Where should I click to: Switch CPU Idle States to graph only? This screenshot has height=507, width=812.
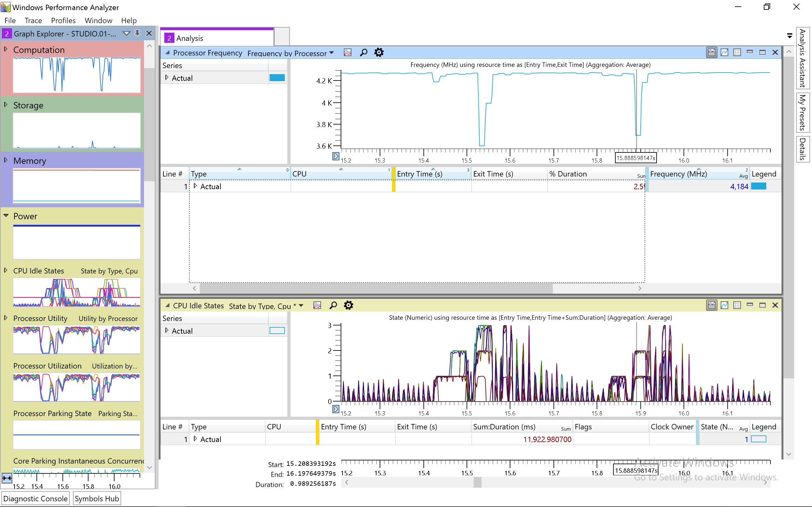[724, 305]
